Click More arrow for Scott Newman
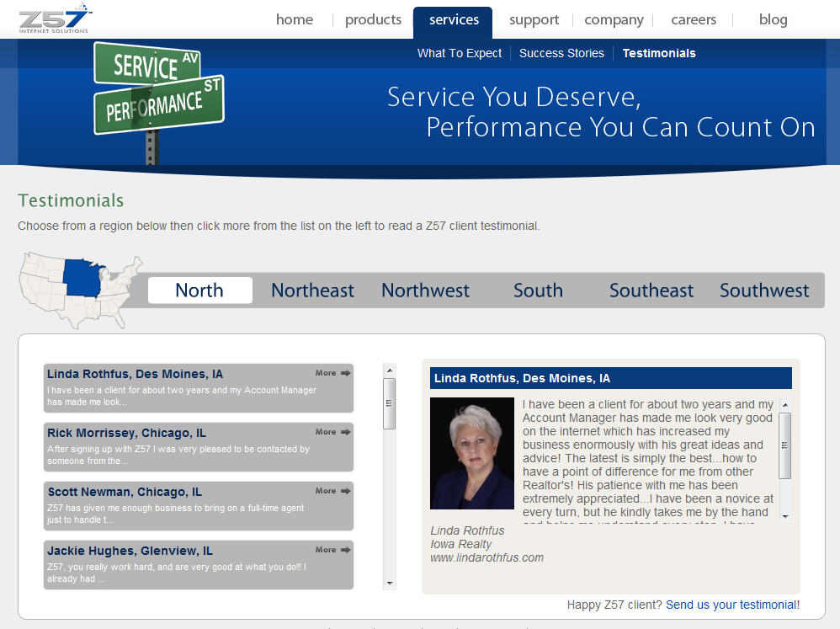 (x=332, y=491)
